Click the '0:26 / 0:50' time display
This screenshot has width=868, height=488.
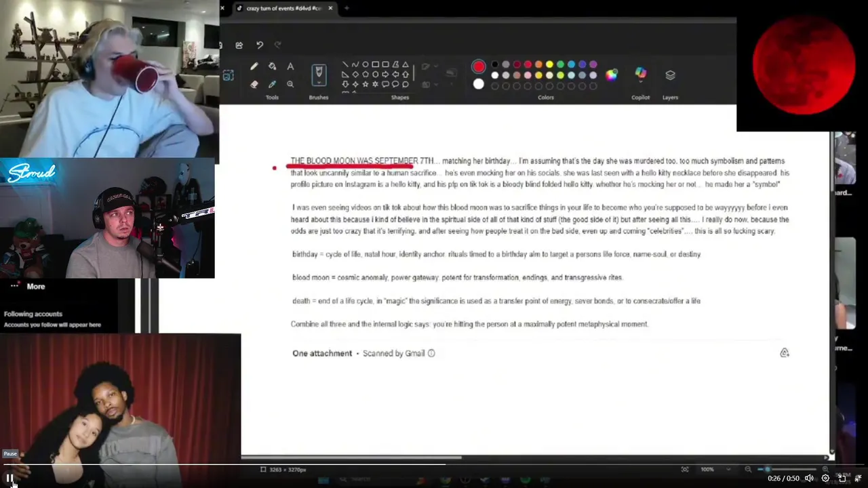(783, 478)
